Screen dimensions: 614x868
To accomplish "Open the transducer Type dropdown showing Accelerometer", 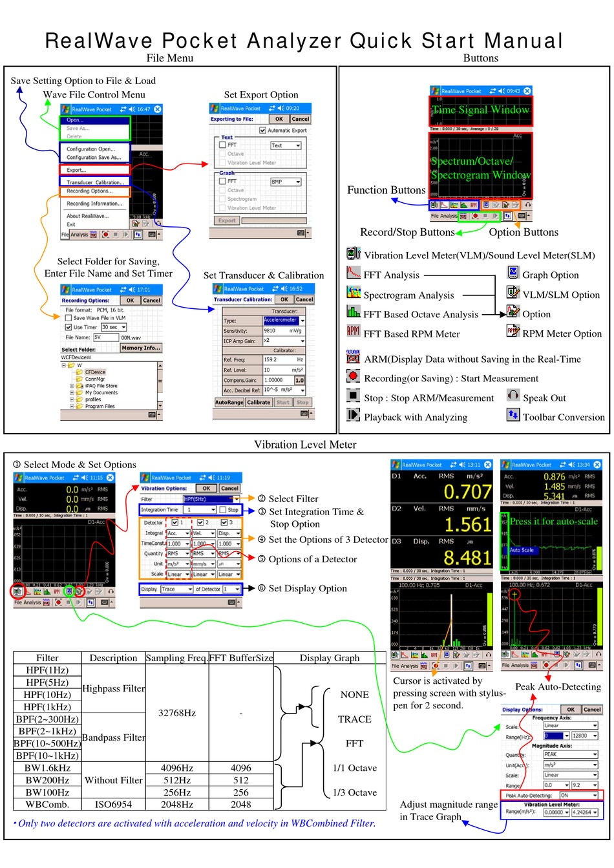I will click(x=284, y=321).
